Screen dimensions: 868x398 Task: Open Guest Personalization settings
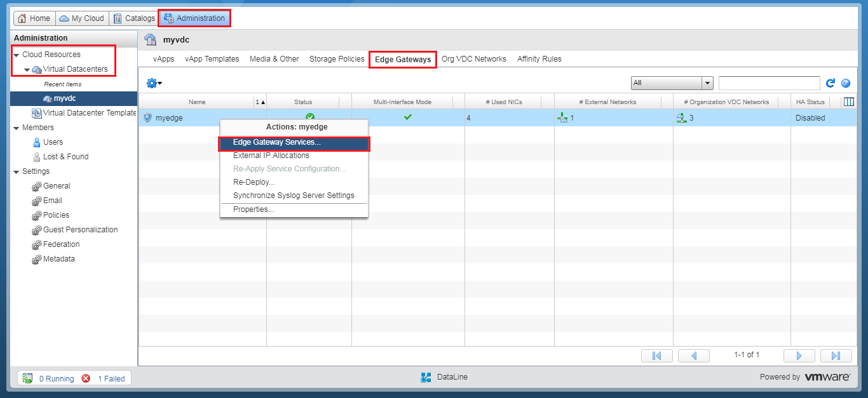click(79, 229)
